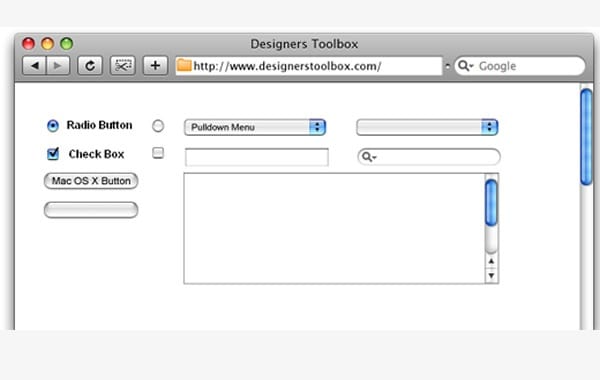Click the Google search field
The image size is (600, 380).
pos(520,66)
